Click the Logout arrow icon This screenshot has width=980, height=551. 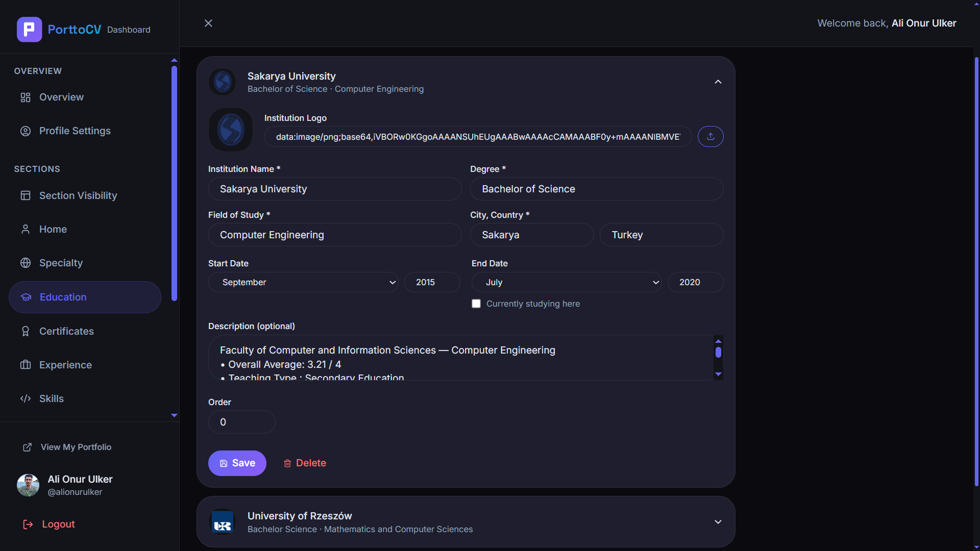coord(28,524)
